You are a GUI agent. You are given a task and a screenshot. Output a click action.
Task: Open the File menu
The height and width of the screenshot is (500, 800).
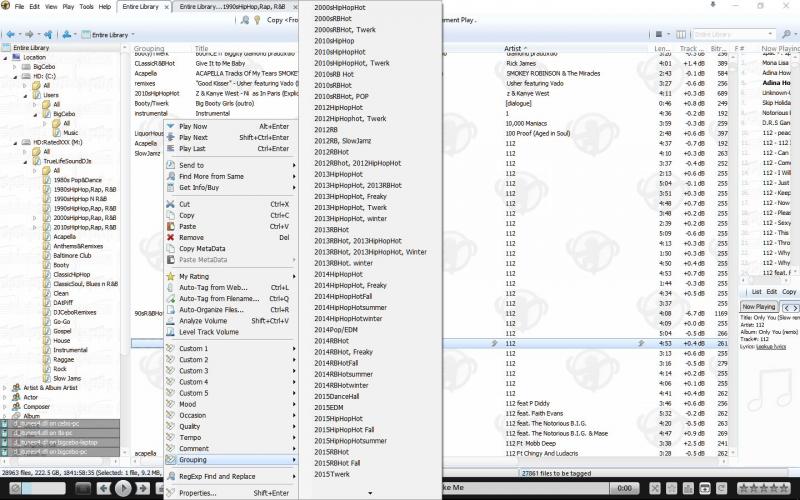coord(19,7)
